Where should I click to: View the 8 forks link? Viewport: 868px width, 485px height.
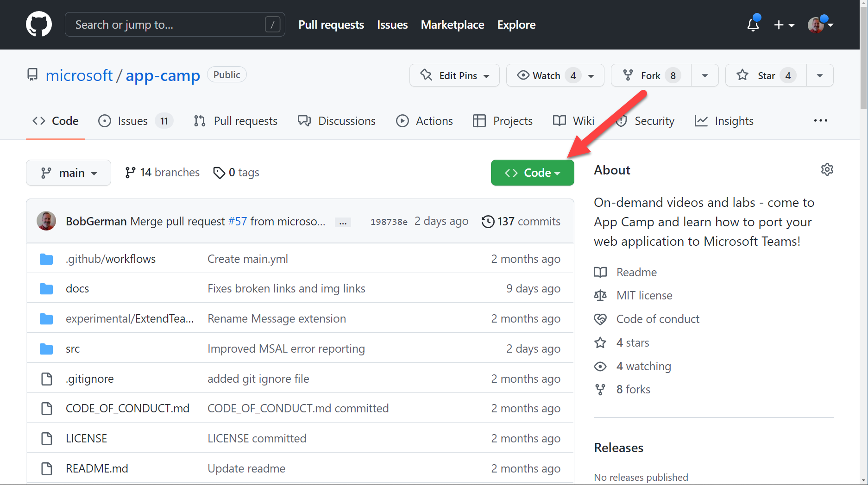[622, 389]
